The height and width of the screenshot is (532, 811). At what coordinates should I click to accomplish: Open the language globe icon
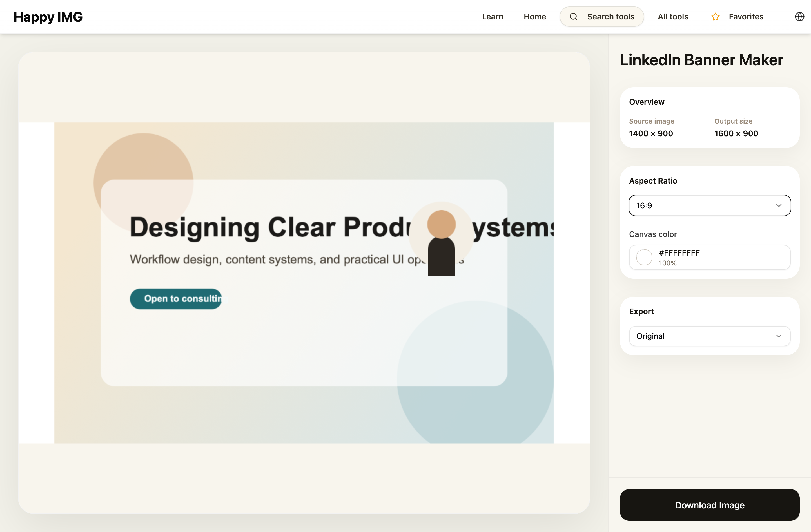[x=799, y=16]
